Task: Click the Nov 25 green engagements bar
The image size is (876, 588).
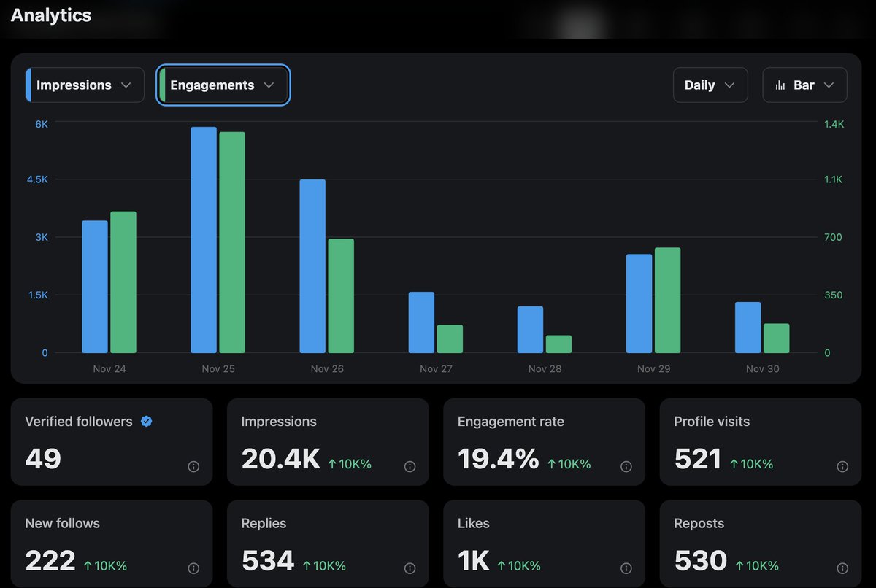Action: pos(232,243)
